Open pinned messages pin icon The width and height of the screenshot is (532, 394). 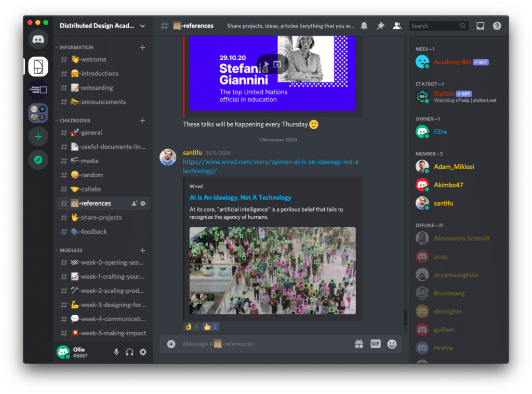click(x=381, y=26)
